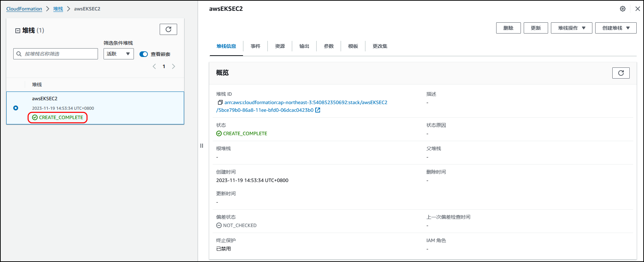Click the stack list timestamp
The width and height of the screenshot is (644, 262).
pos(63,108)
